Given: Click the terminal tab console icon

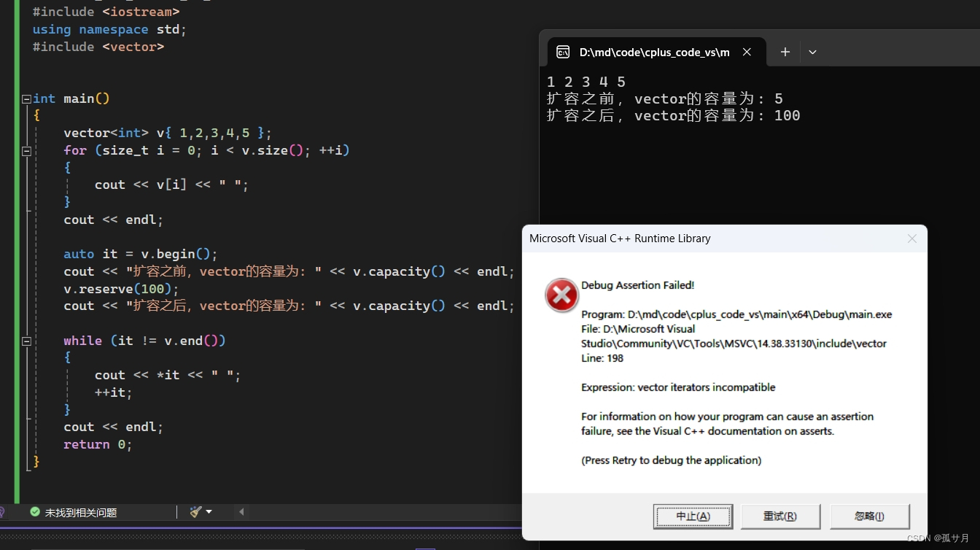Looking at the screenshot, I should pos(563,52).
